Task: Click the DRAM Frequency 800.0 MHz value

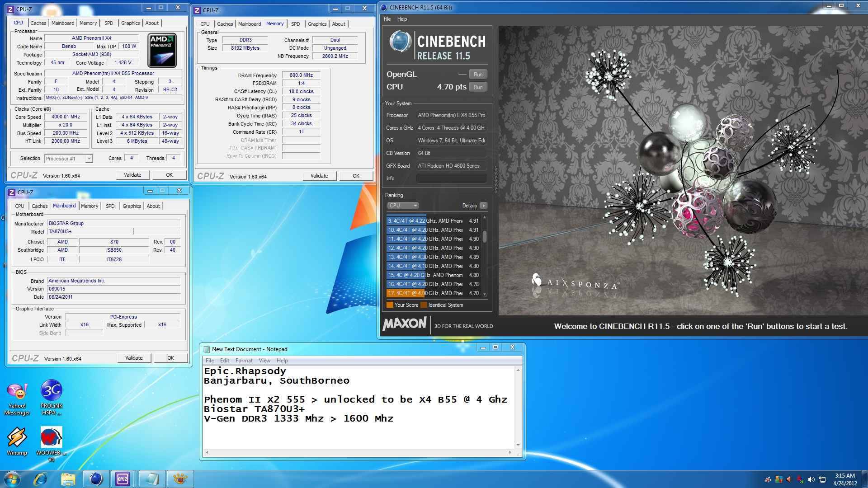Action: point(301,75)
